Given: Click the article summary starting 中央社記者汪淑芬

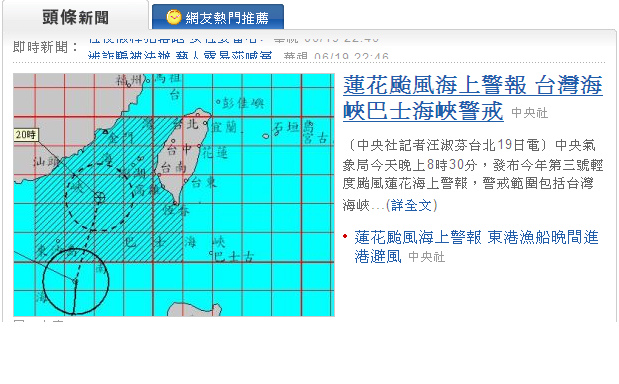Looking at the screenshot, I should pyautogui.click(x=473, y=175).
